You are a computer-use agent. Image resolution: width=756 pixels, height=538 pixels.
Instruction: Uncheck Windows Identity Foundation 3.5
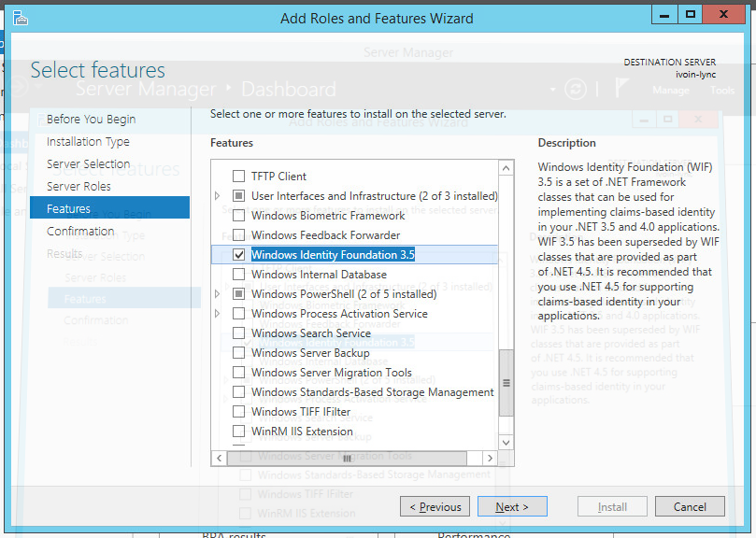click(238, 255)
